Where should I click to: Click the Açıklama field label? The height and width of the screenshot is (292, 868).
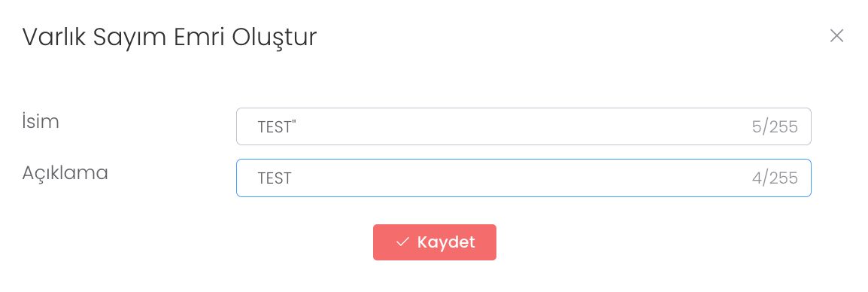65,173
